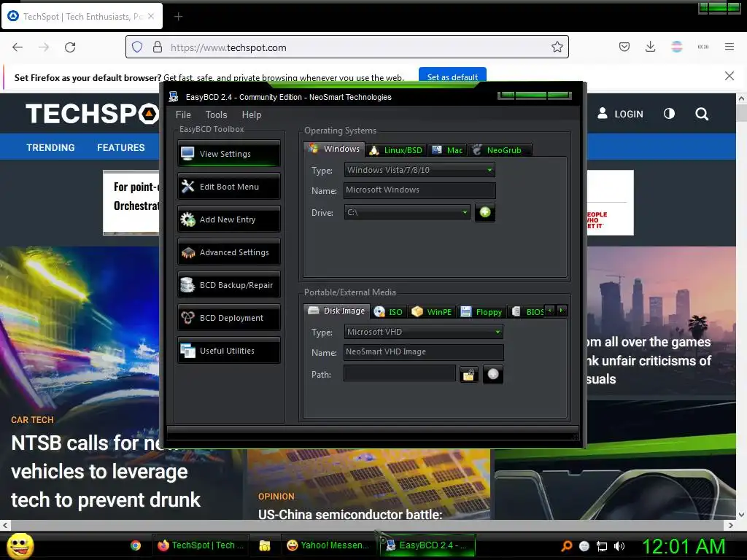Open Add New Entry section
Screen dimensions: 747x560
[229, 219]
